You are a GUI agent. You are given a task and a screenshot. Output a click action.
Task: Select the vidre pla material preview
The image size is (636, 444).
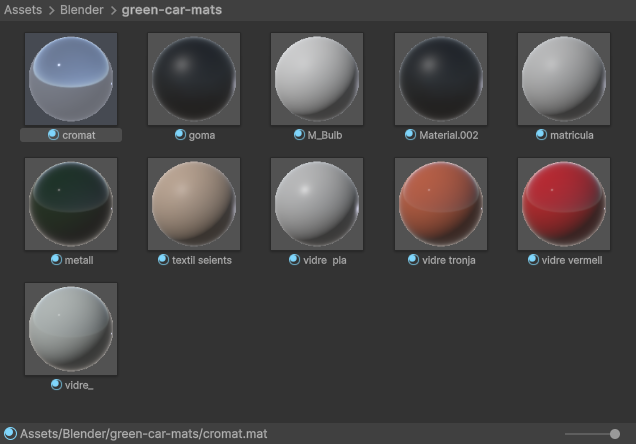click(x=317, y=204)
